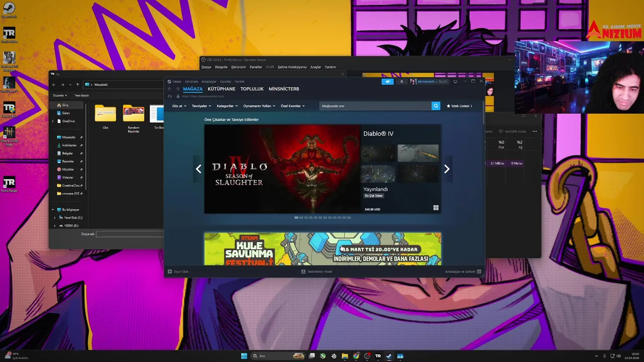Viewport: 644px width, 362px height.
Task: Show next featured game with right arrow
Action: 446,169
